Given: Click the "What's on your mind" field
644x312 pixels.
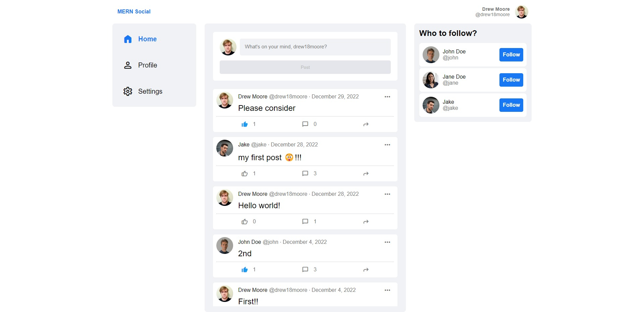Looking at the screenshot, I should 315,47.
